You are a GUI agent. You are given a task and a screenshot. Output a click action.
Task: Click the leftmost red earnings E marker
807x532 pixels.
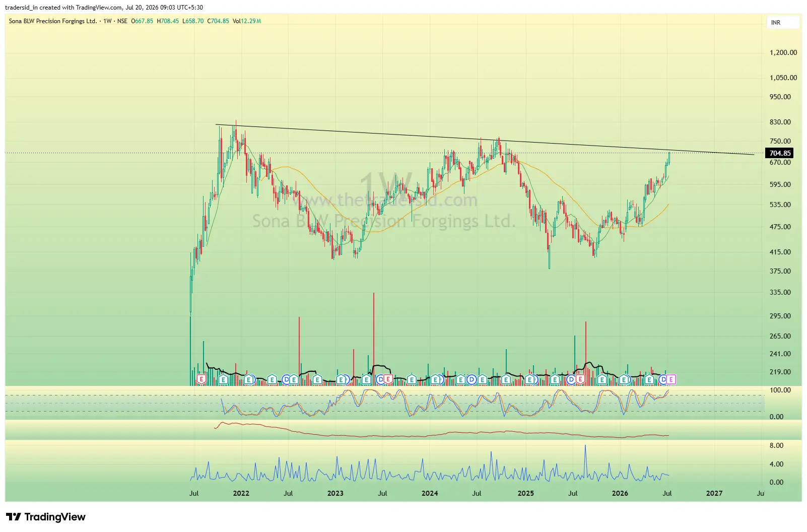(x=201, y=379)
